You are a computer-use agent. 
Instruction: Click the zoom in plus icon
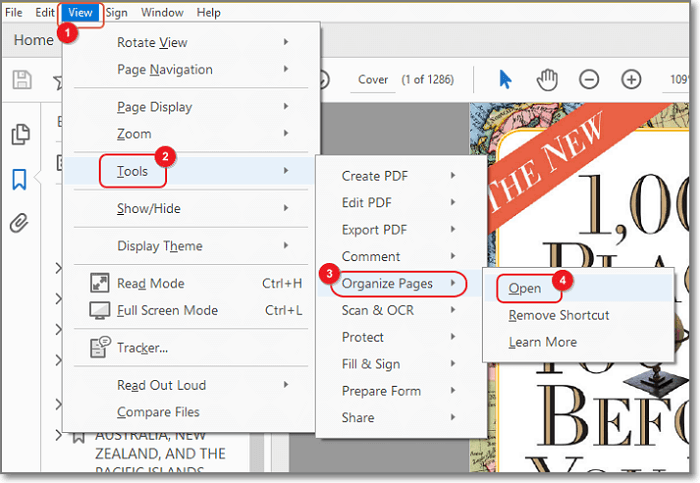pos(631,79)
